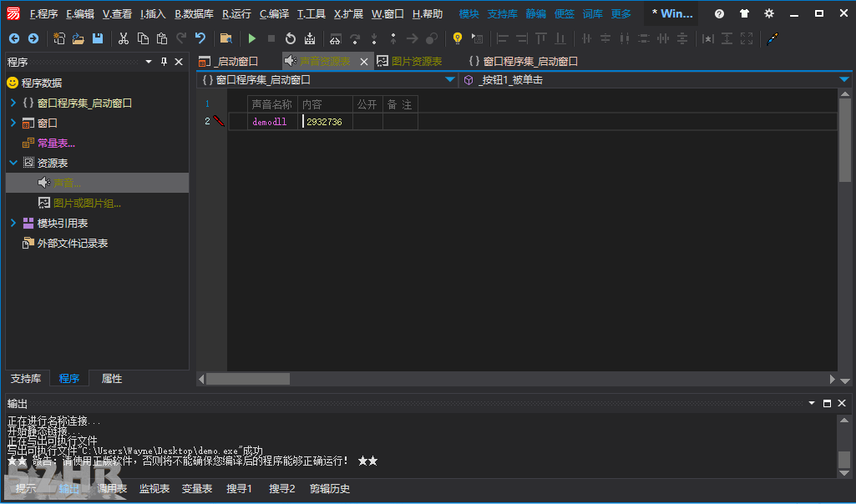
Task: Click the 词库 link in top bar
Action: pyautogui.click(x=592, y=13)
